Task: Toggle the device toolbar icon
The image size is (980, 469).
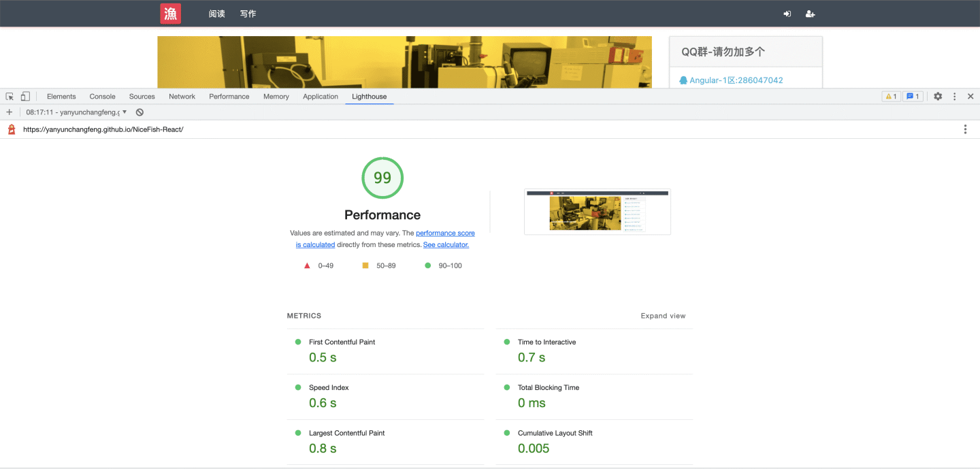Action: click(x=25, y=97)
